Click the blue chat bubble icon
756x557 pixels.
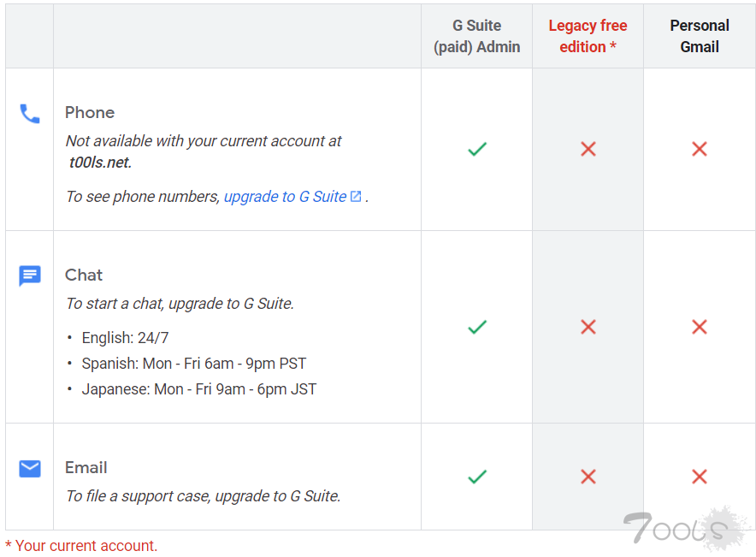(30, 276)
